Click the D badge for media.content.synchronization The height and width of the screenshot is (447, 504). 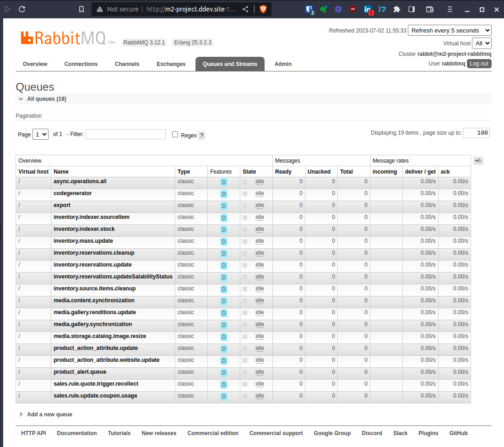tap(224, 301)
